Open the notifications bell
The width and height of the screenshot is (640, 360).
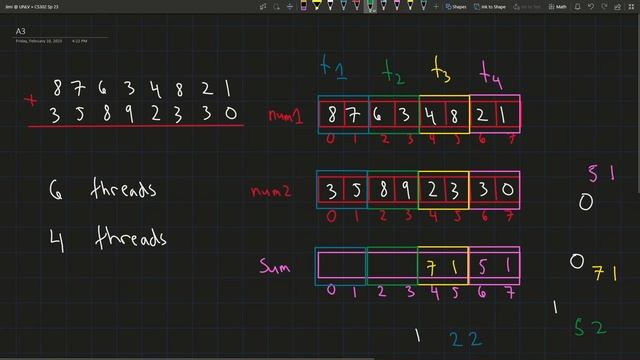pyautogui.click(x=578, y=7)
